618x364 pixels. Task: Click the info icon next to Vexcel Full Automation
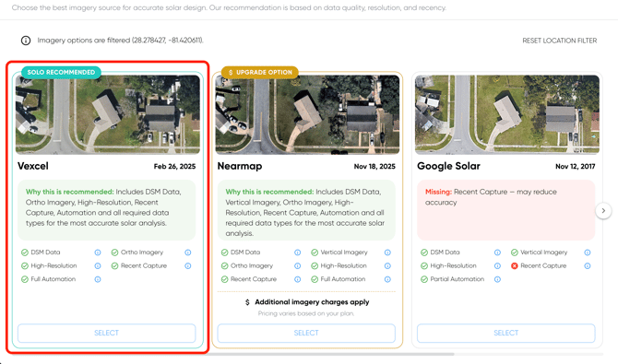tap(98, 279)
